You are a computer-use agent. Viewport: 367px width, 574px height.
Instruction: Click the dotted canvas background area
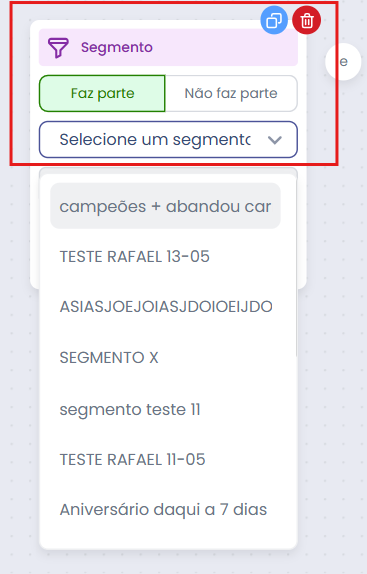[333, 329]
